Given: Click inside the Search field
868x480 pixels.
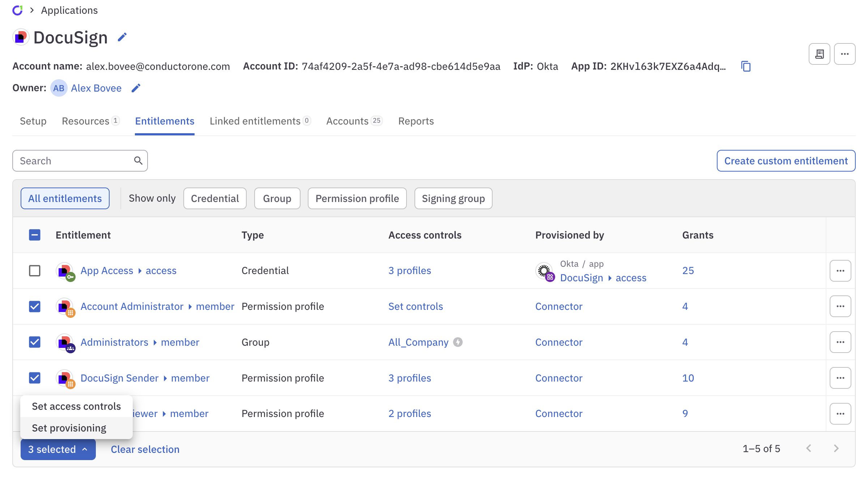Looking at the screenshot, I should click(x=72, y=160).
